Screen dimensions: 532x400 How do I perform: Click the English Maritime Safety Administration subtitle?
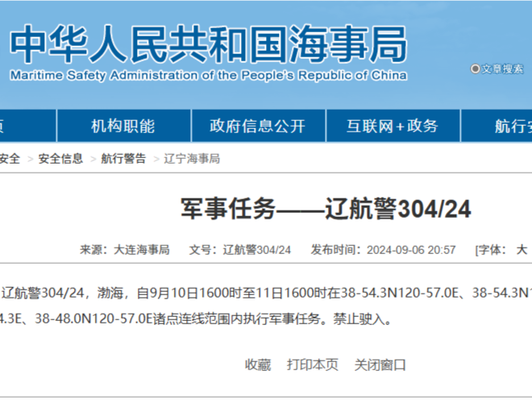click(x=208, y=75)
